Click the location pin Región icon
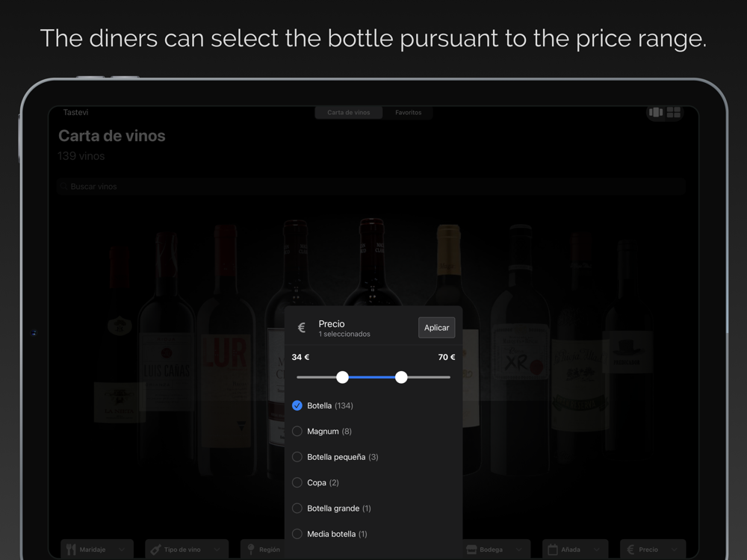Image resolution: width=747 pixels, height=560 pixels. pyautogui.click(x=251, y=550)
